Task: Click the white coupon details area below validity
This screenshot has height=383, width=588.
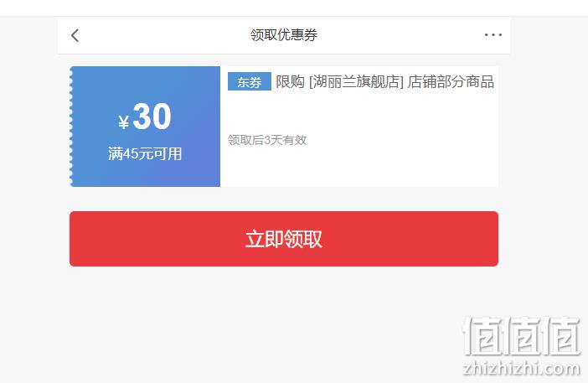Action: click(359, 167)
